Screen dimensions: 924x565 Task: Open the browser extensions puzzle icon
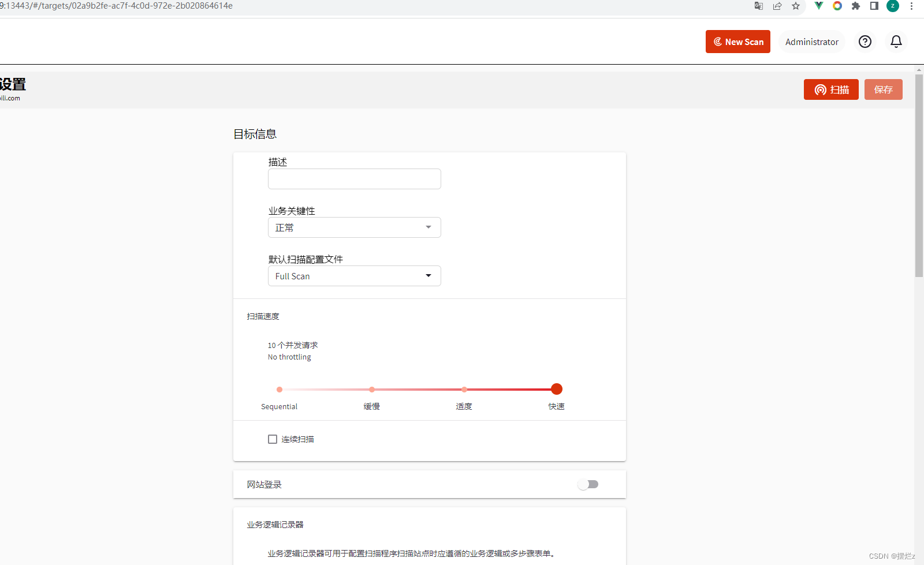point(856,6)
